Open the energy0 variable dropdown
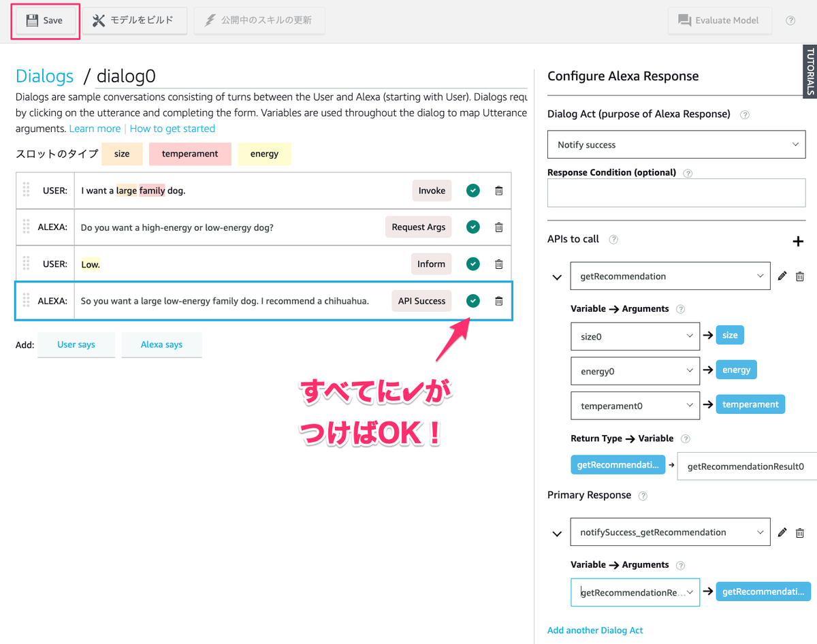This screenshot has height=644, width=817. point(635,371)
